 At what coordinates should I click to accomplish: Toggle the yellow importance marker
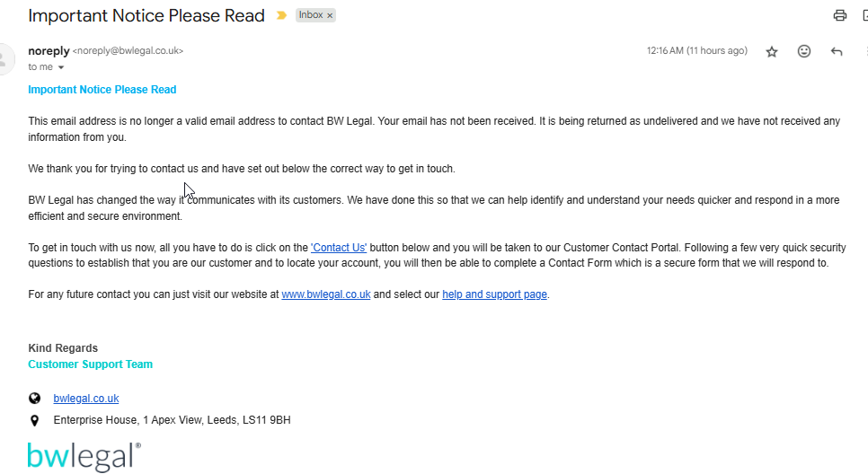click(x=281, y=16)
